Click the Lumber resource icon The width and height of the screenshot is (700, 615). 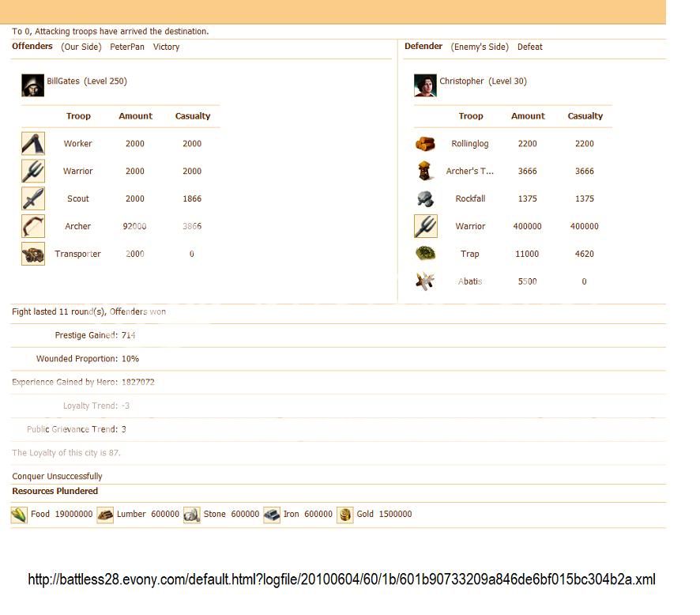105,515
